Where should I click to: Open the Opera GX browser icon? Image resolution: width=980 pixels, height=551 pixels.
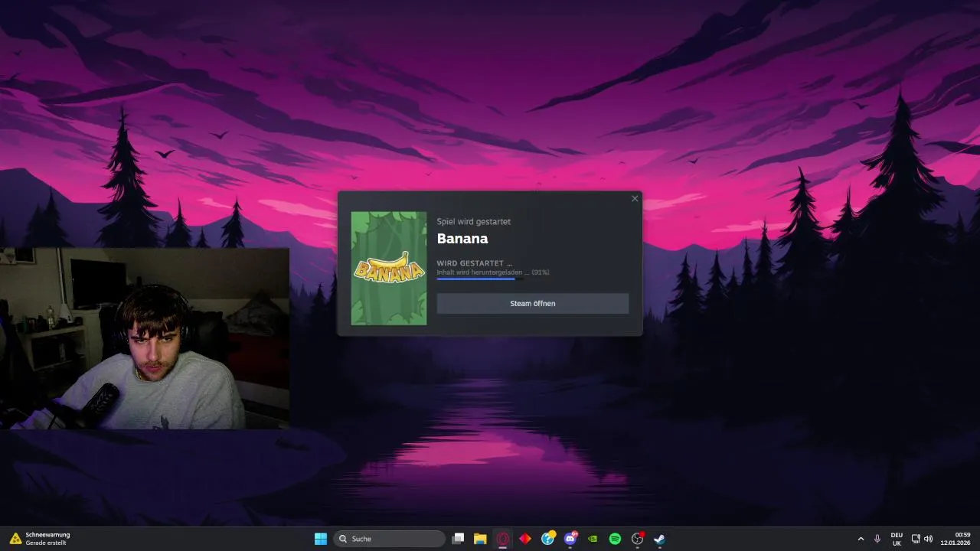(x=503, y=539)
